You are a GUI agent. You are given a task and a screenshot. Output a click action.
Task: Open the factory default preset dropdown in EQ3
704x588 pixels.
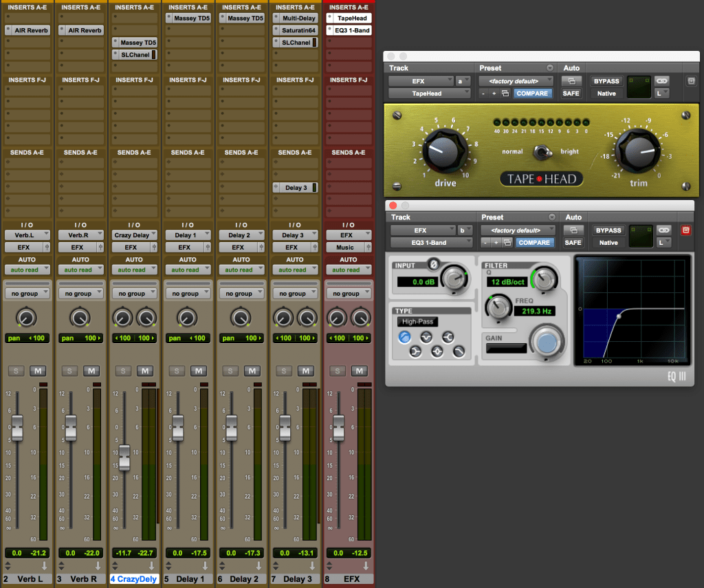click(x=516, y=230)
